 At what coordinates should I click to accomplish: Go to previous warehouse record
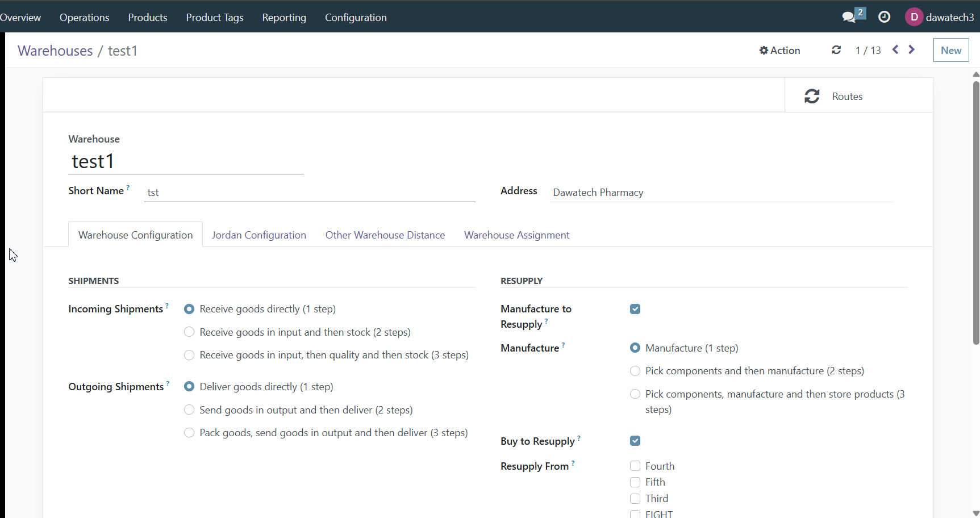pyautogui.click(x=895, y=50)
